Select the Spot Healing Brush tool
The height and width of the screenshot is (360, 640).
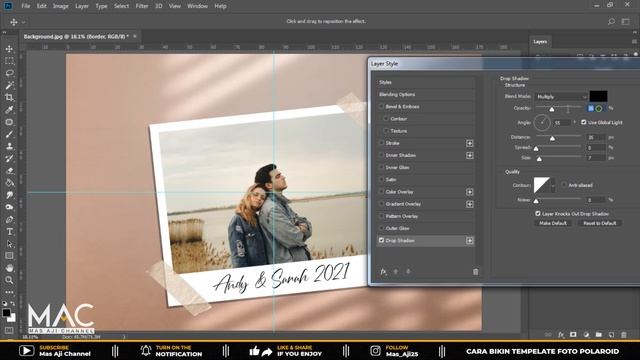pyautogui.click(x=9, y=122)
